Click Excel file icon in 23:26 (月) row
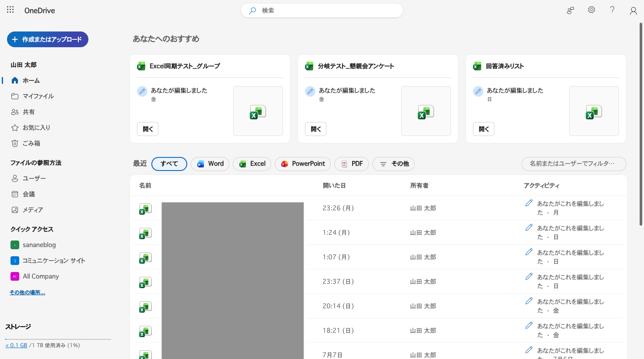 145,209
